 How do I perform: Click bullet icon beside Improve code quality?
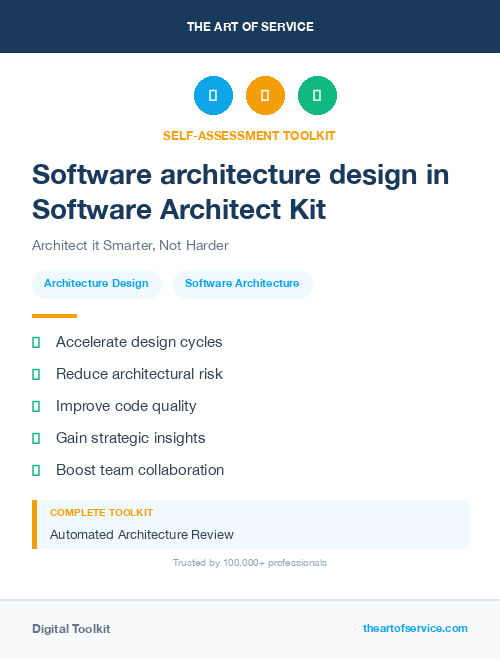click(x=36, y=406)
